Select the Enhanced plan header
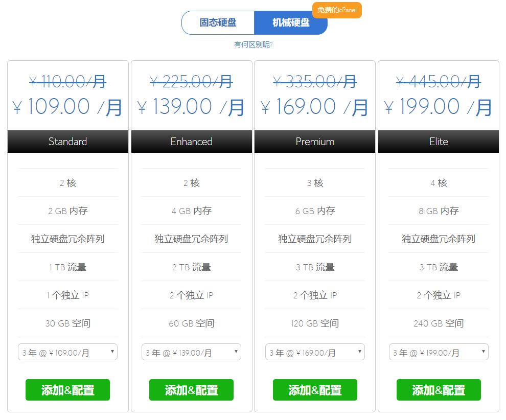The image size is (506, 420). click(191, 142)
